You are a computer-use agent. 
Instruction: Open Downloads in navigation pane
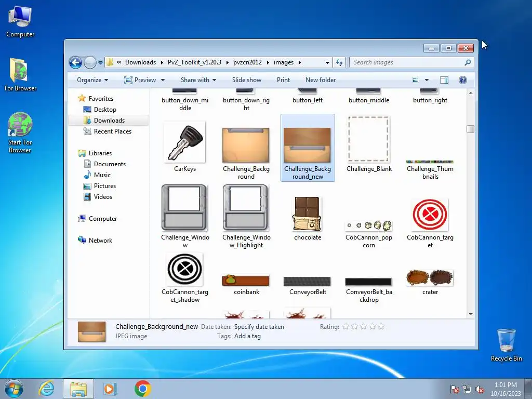coord(109,121)
